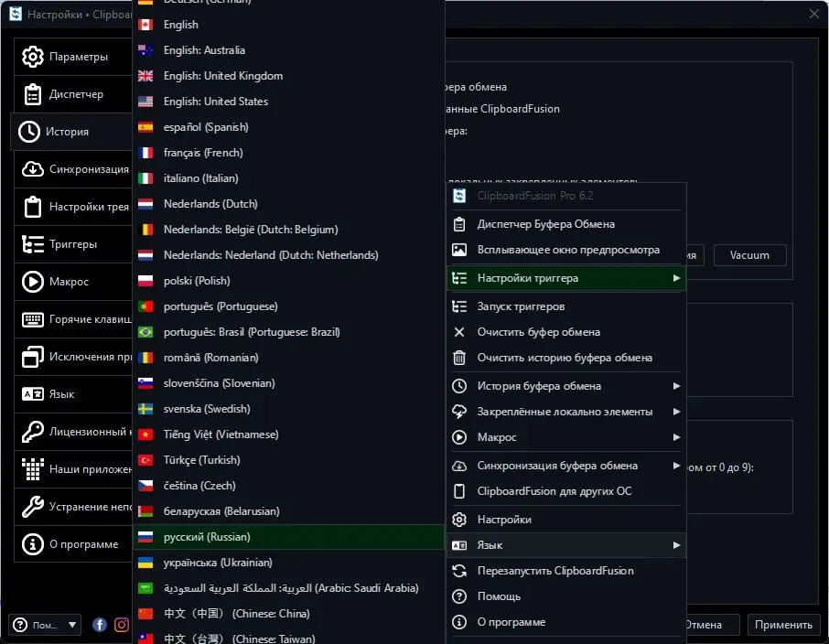Image resolution: width=829 pixels, height=644 pixels.
Task: Click the restart icon for Перезапустить ClipboardFusion
Action: (x=459, y=571)
